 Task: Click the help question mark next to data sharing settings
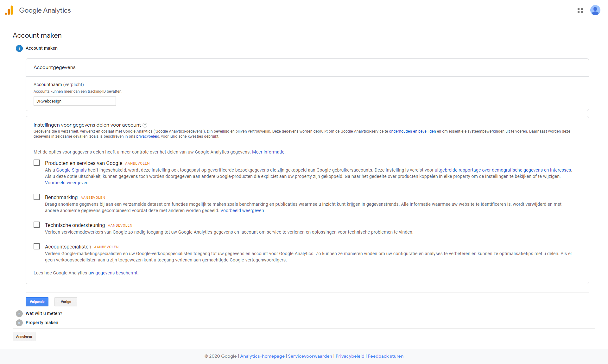[145, 125]
